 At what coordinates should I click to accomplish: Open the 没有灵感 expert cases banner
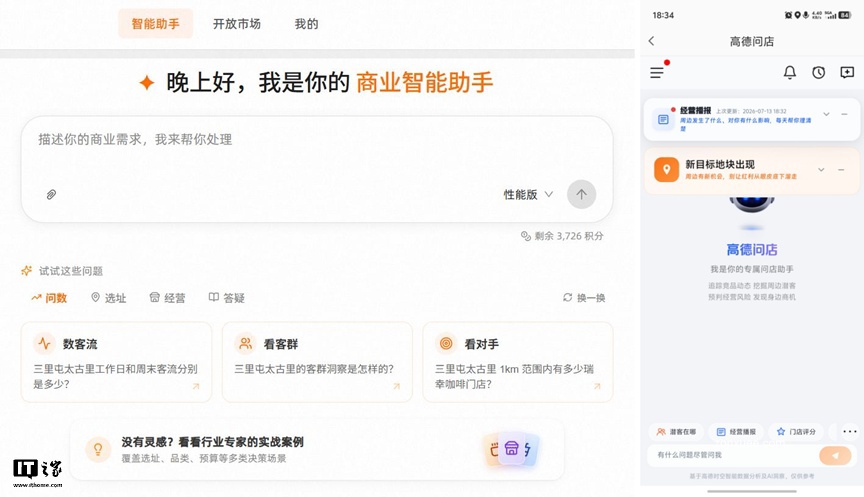[317, 450]
